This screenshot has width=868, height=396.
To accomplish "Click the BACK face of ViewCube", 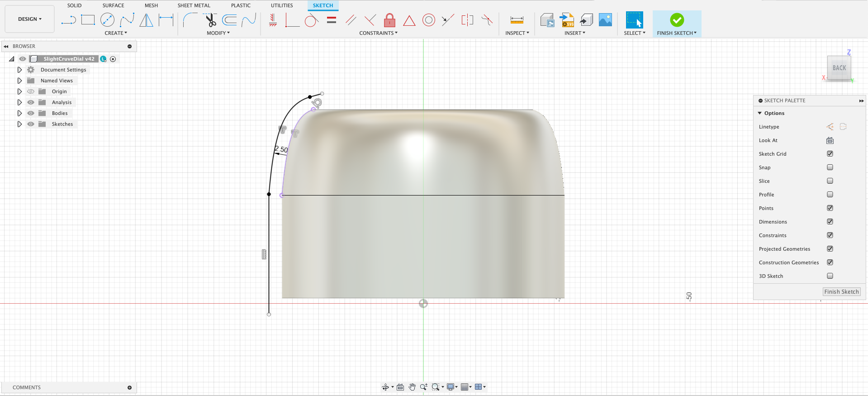I will pyautogui.click(x=839, y=68).
